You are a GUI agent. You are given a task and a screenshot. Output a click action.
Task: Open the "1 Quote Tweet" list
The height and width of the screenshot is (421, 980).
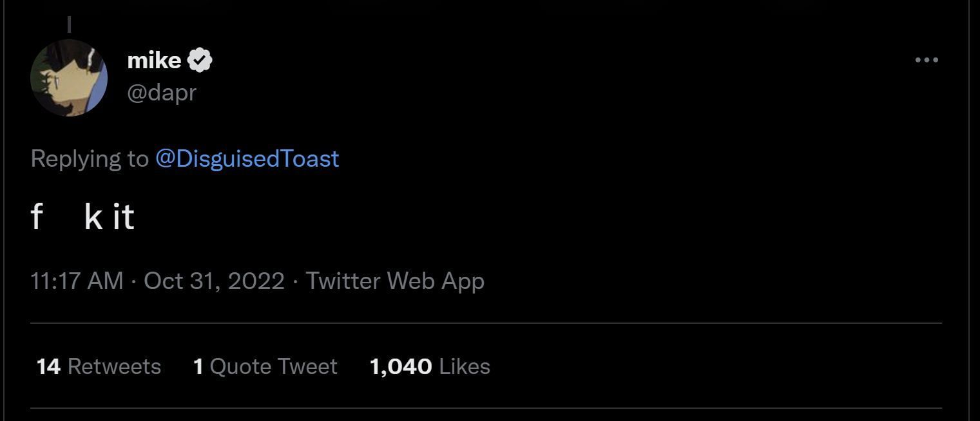coord(265,366)
